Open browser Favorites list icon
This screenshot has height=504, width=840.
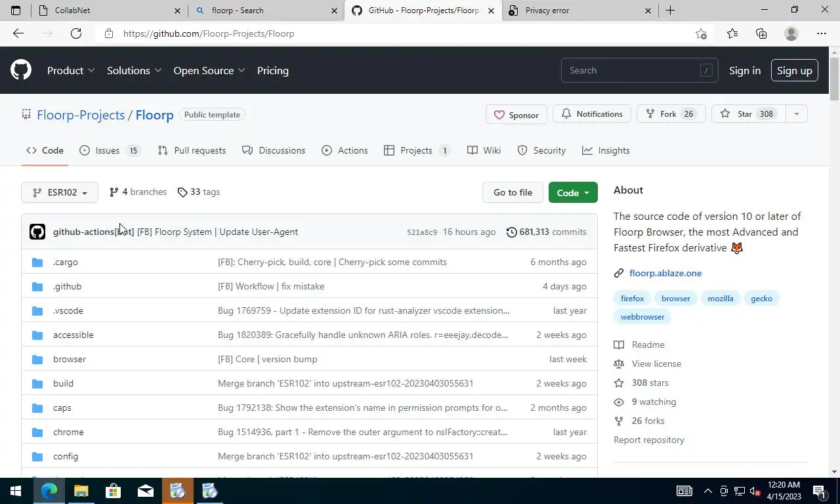click(x=732, y=33)
